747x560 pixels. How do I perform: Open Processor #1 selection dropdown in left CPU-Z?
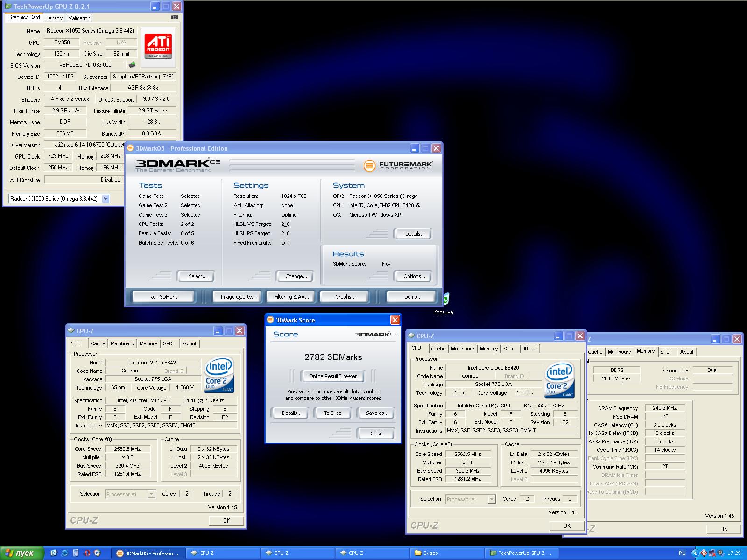click(x=151, y=494)
